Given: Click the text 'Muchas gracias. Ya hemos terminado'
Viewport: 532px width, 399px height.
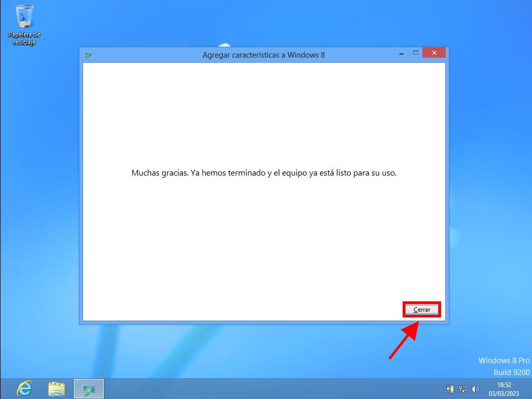Looking at the screenshot, I should 198,172.
